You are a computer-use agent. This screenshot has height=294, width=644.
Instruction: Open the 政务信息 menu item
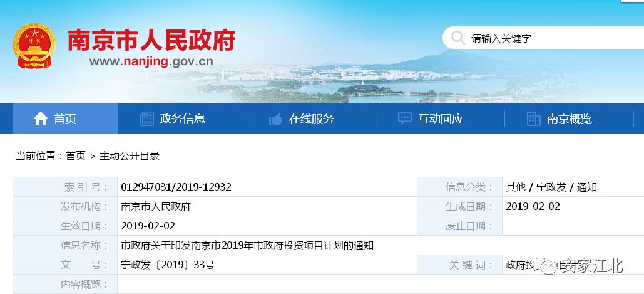183,119
